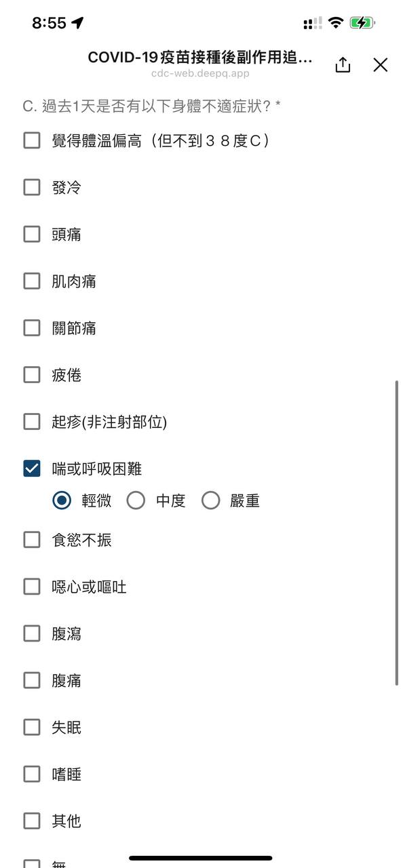The height and width of the screenshot is (868, 401).
Task: Tap the share icon in header
Action: coord(343,64)
